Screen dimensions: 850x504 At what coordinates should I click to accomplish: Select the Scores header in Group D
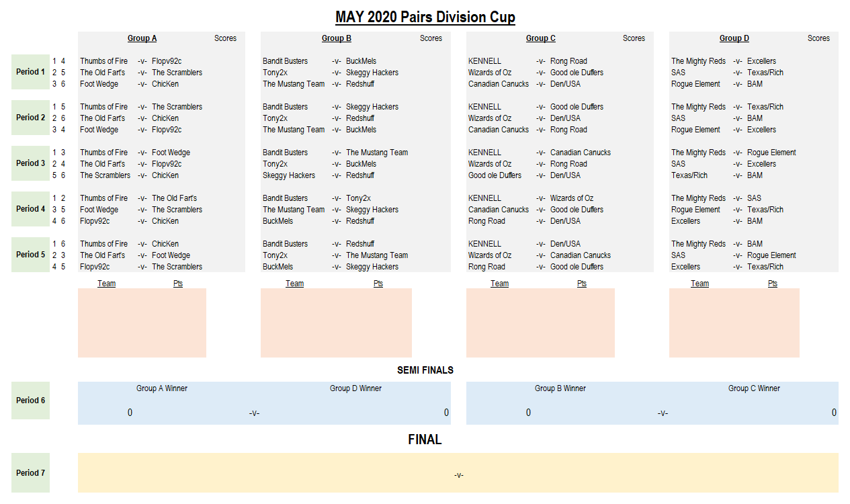[x=818, y=38]
